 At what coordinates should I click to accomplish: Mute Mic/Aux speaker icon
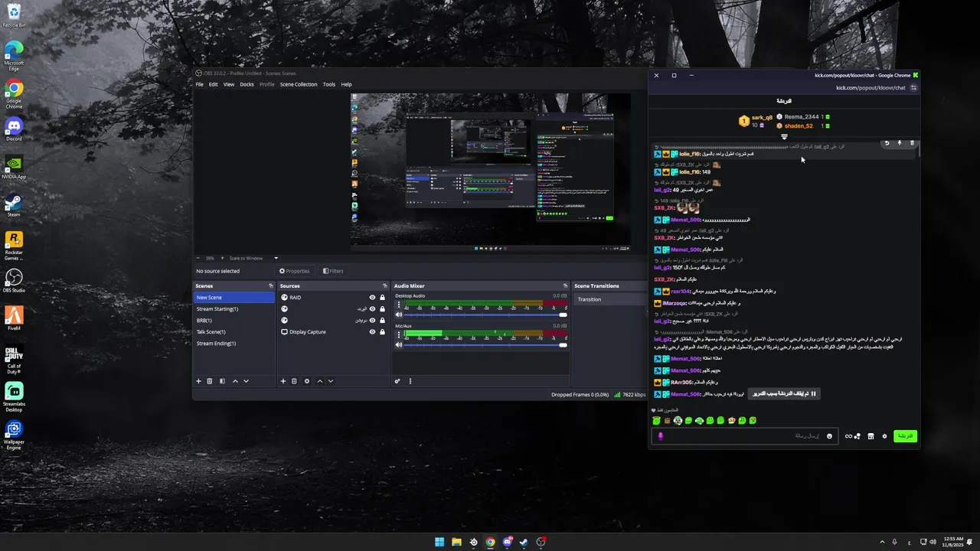pos(399,345)
